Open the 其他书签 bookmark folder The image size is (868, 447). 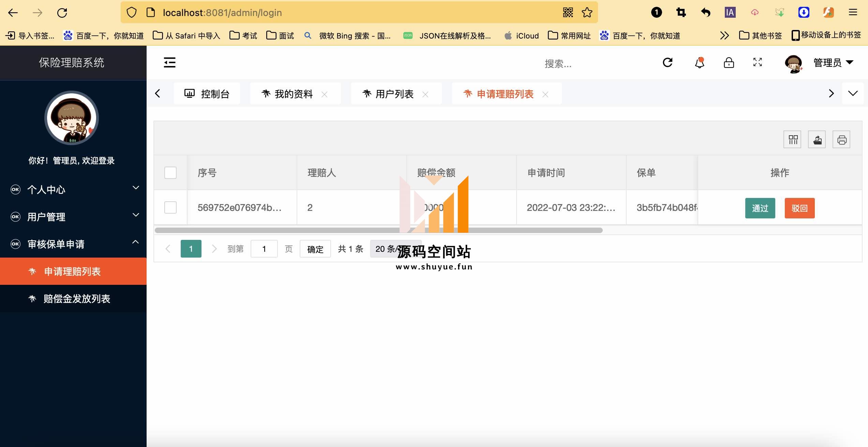click(760, 35)
